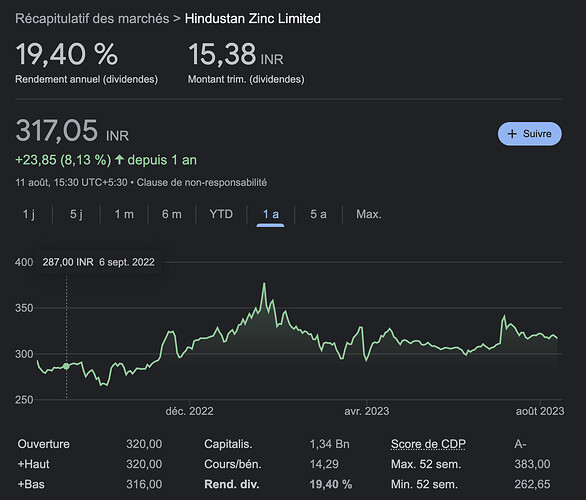The width and height of the screenshot is (586, 500).
Task: Select the 1 j time range tab
Action: [x=29, y=214]
